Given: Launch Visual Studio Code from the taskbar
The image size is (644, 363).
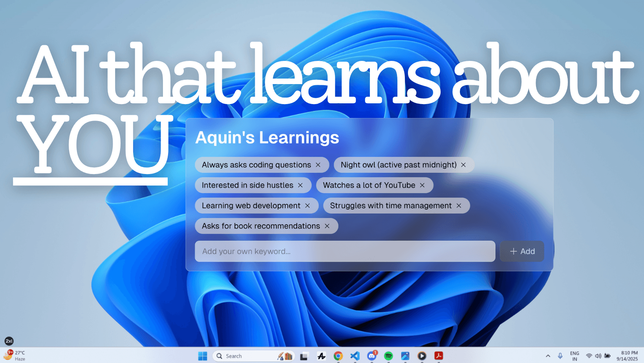Looking at the screenshot, I should pos(355,356).
